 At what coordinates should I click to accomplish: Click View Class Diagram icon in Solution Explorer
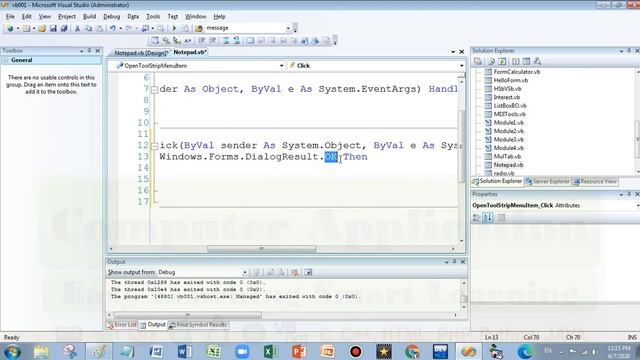[x=537, y=61]
